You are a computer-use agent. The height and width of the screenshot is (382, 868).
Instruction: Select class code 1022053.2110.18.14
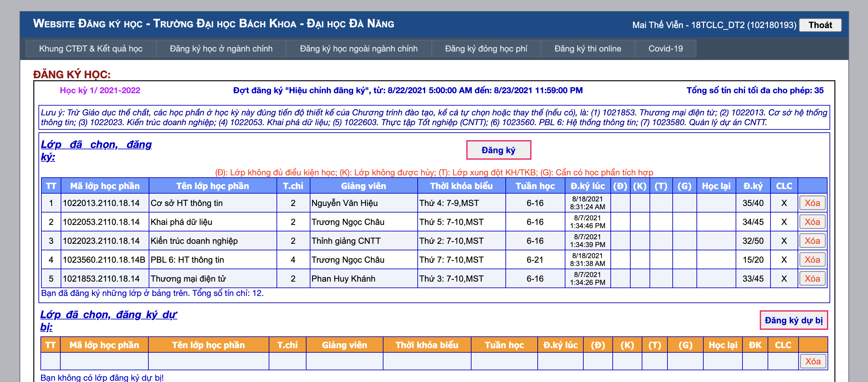click(x=101, y=222)
